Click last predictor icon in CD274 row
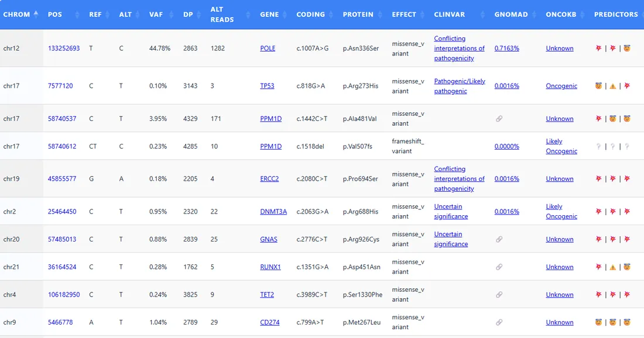This screenshot has height=338, width=644. pyautogui.click(x=627, y=322)
